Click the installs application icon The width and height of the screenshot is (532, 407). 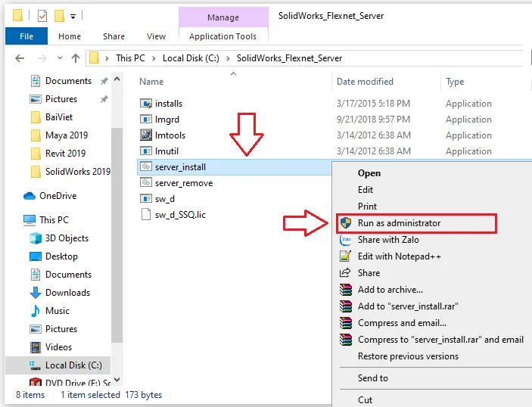tap(146, 104)
